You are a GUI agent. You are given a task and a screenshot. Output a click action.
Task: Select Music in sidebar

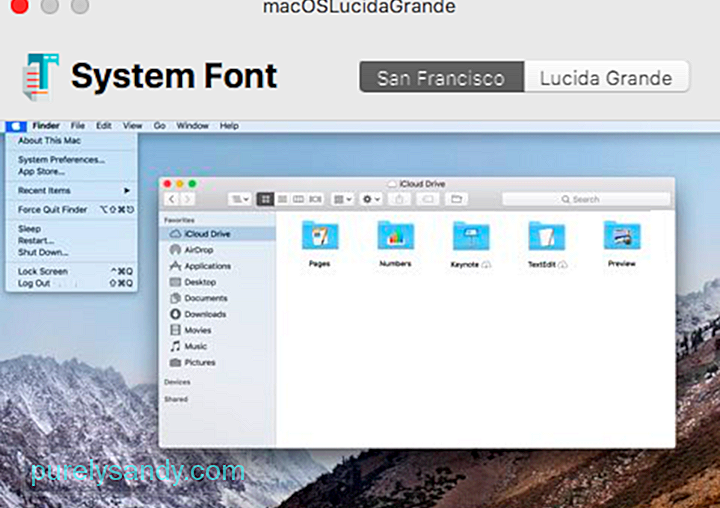click(218, 346)
